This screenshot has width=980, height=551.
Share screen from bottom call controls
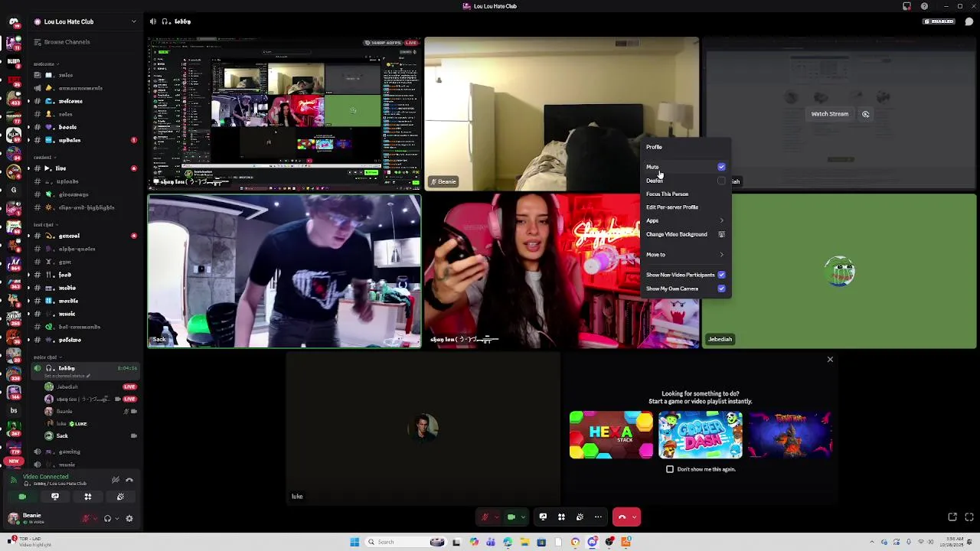click(543, 517)
